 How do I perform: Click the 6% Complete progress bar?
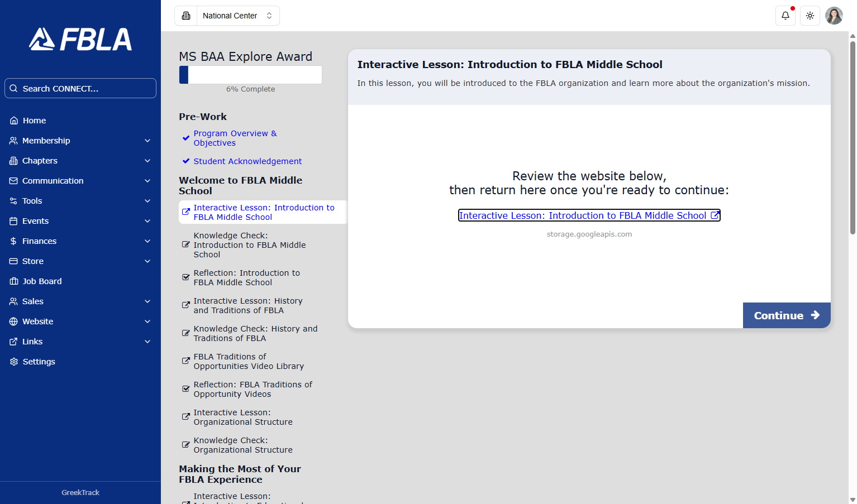tap(250, 75)
